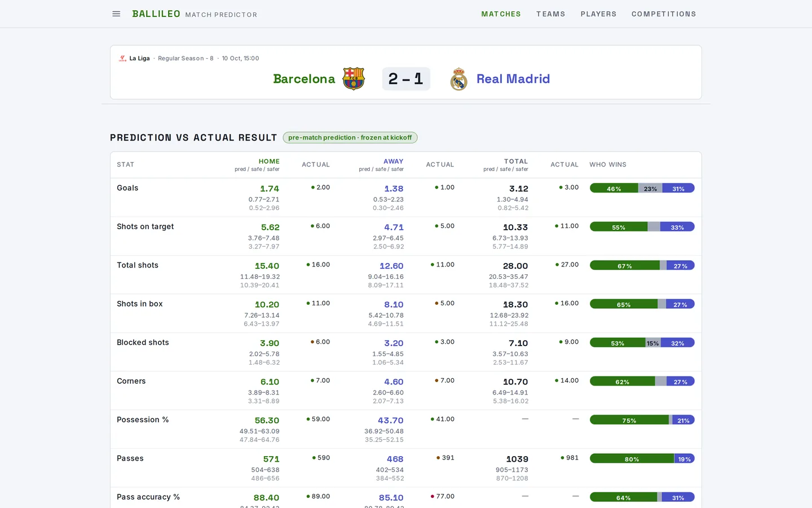This screenshot has width=812, height=508.
Task: Open the Teams tab
Action: click(x=550, y=14)
